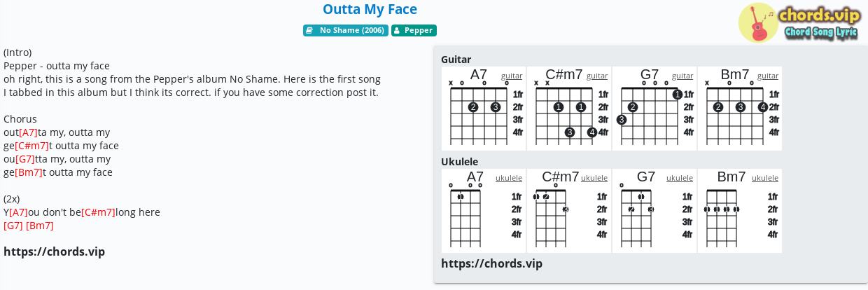Click the ukulele link beside C#m7
Image resolution: width=868 pixels, height=290 pixels.
click(594, 178)
